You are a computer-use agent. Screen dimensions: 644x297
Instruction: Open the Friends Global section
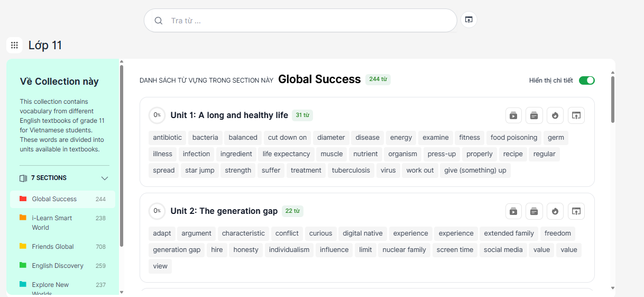(53, 247)
